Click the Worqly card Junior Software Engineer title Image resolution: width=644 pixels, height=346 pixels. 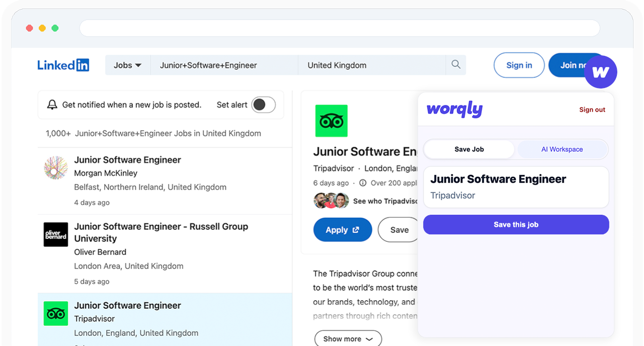(x=498, y=179)
